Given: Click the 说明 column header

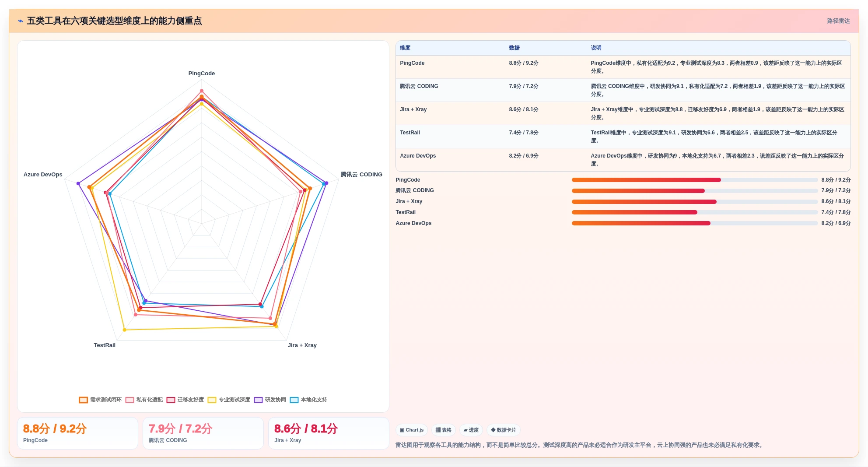Looking at the screenshot, I should [x=596, y=48].
